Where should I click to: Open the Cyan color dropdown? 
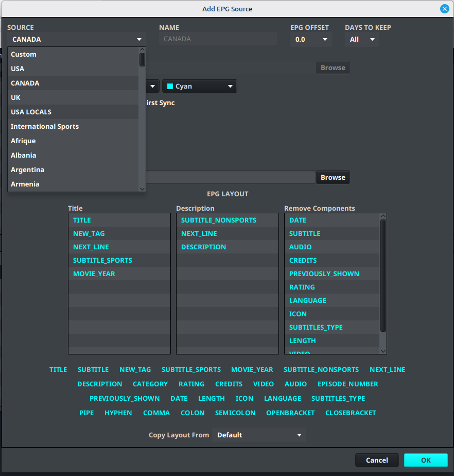tap(200, 86)
